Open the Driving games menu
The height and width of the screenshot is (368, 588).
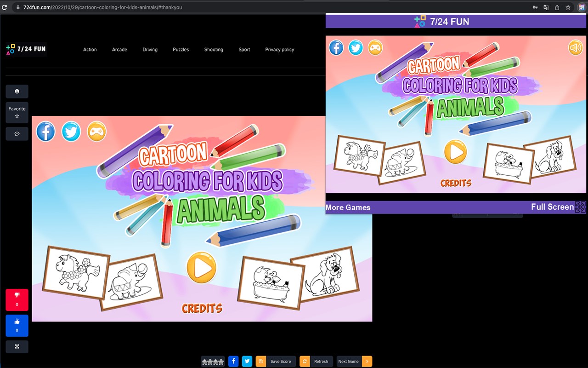click(150, 50)
